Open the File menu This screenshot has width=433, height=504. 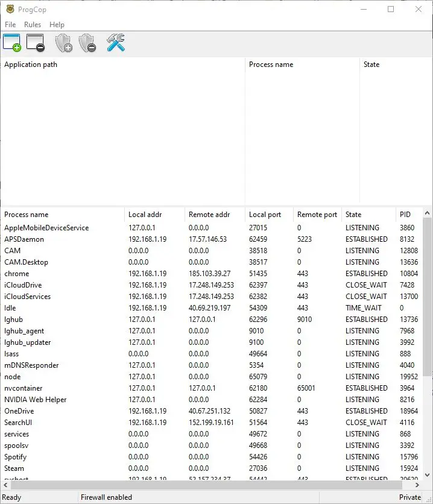(x=10, y=25)
